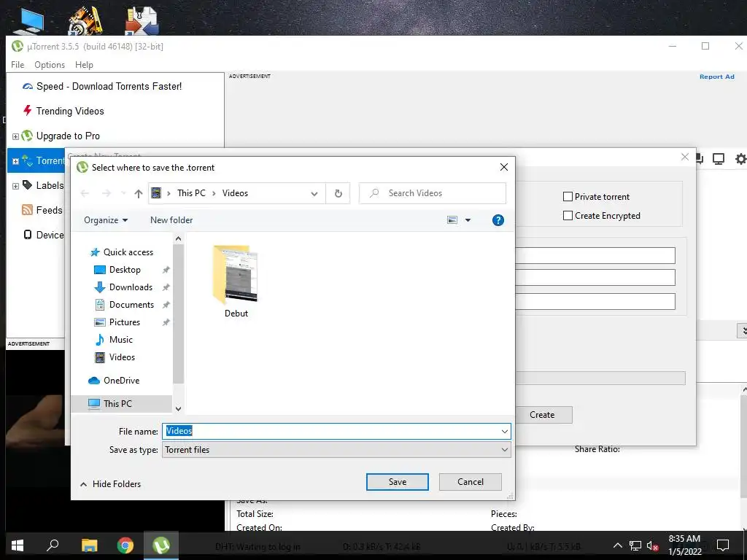Click the network tray icon
The height and width of the screenshot is (560, 747).
[635, 545]
